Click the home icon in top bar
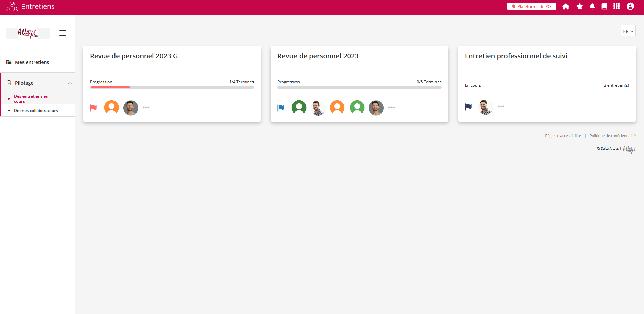This screenshot has width=644, height=314. point(566,7)
